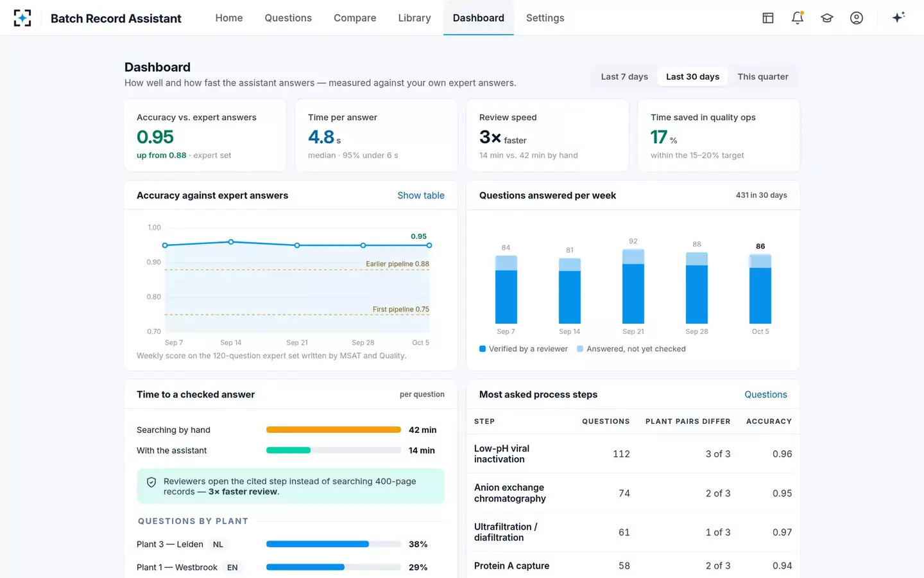Click the Sep 7 weekly bar
The width and height of the screenshot is (924, 578).
(506, 289)
